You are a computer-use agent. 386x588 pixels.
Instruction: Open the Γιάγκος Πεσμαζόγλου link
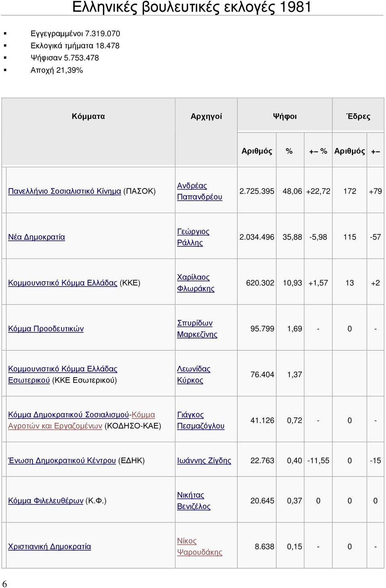point(201,421)
